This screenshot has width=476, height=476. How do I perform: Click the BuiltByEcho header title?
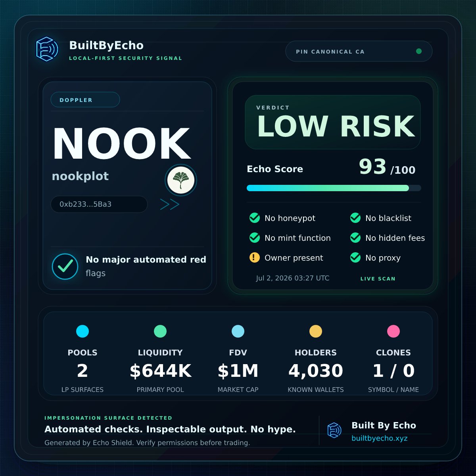(106, 45)
